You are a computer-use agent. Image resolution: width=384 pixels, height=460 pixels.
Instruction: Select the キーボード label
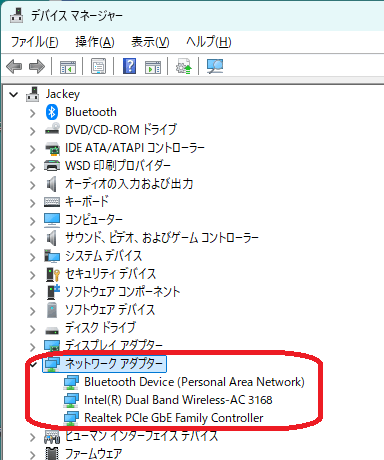87,201
